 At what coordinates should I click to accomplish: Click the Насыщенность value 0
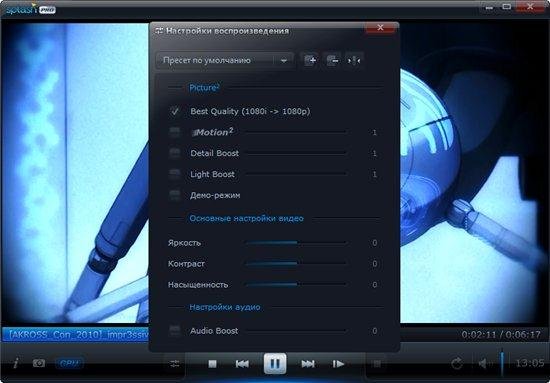point(375,284)
